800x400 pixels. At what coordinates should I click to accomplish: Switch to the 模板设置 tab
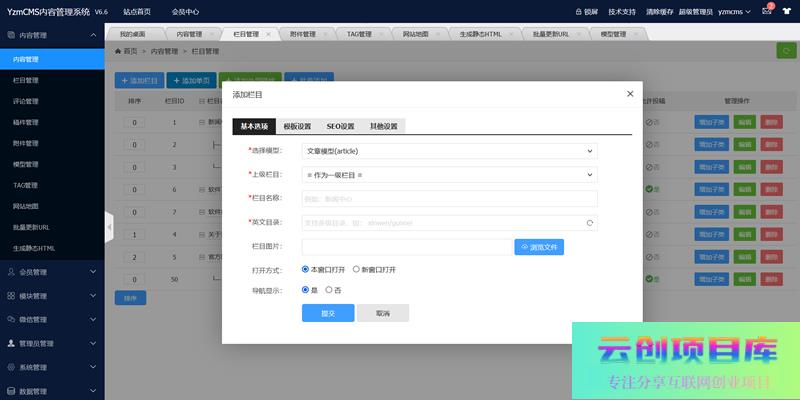pos(297,127)
